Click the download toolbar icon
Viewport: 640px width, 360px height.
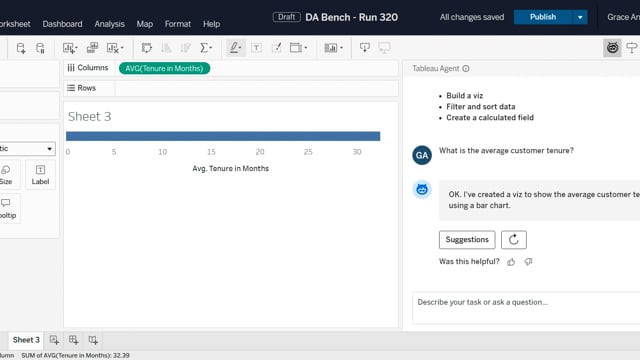pyautogui.click(x=365, y=48)
